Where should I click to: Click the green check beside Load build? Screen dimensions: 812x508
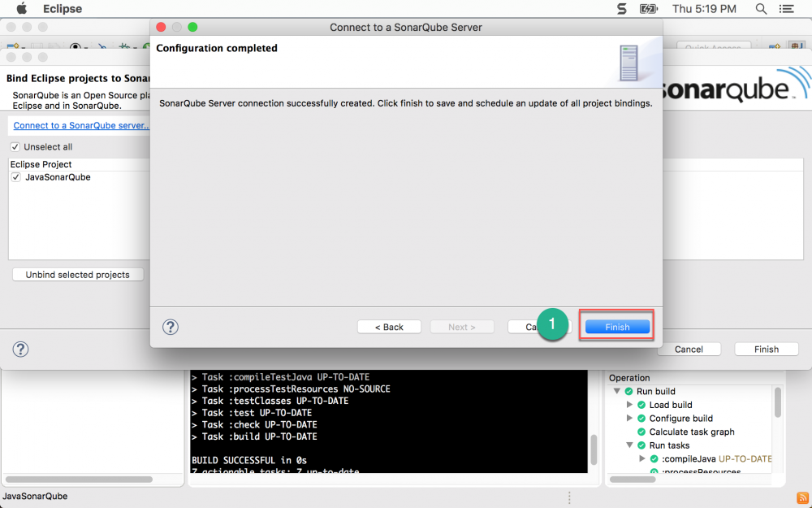point(641,404)
